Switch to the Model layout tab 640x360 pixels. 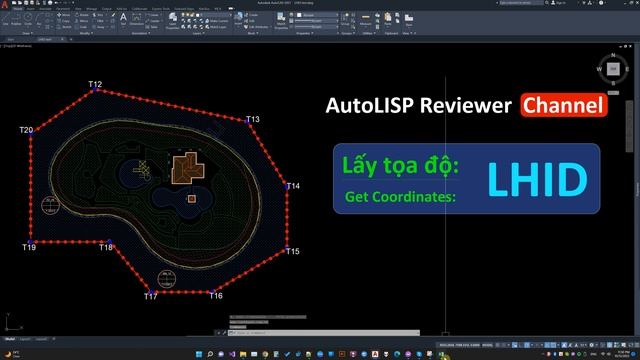coord(10,339)
